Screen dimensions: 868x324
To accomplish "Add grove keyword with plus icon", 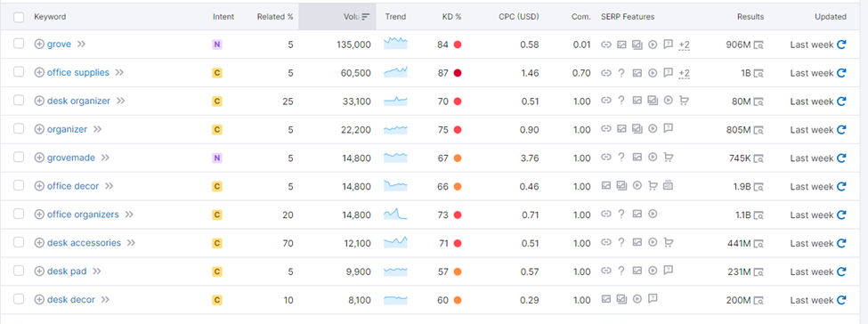I will point(39,45).
